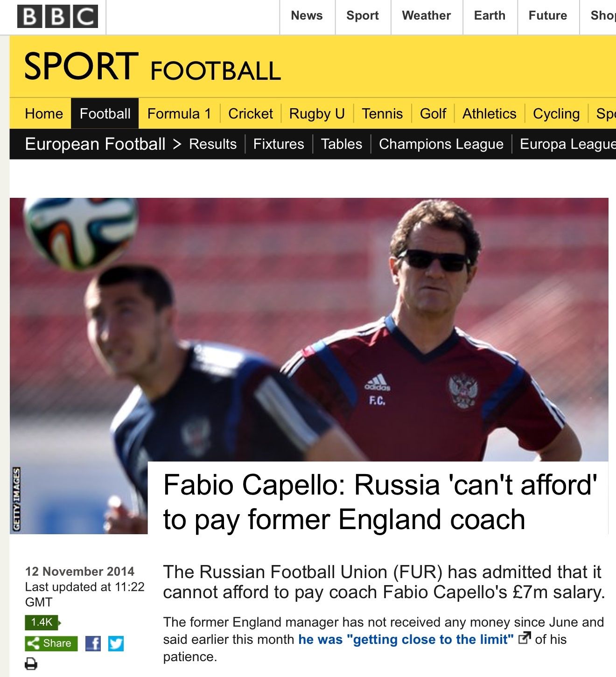Select the Formula 1 tab
Viewport: 616px width, 677px height.
coord(179,113)
